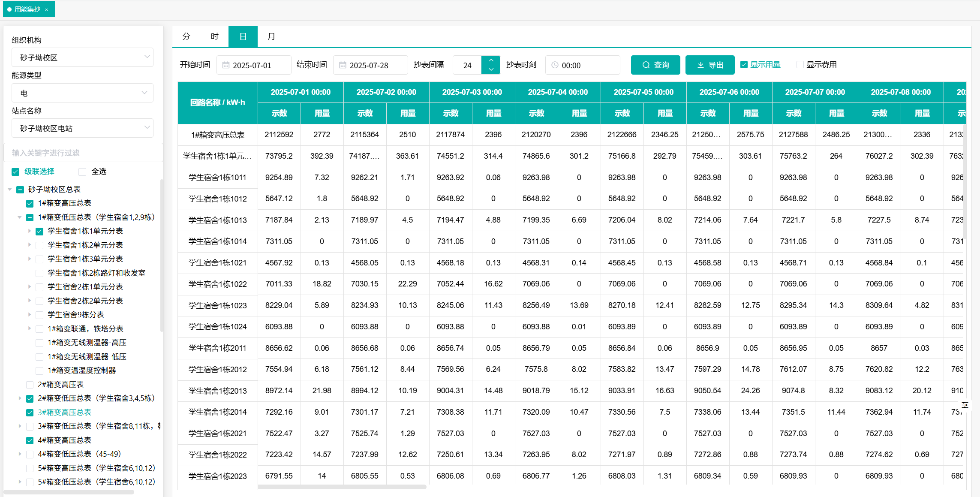Check the 全选 checkbox
Viewport: 980px width, 497px height.
pos(82,172)
